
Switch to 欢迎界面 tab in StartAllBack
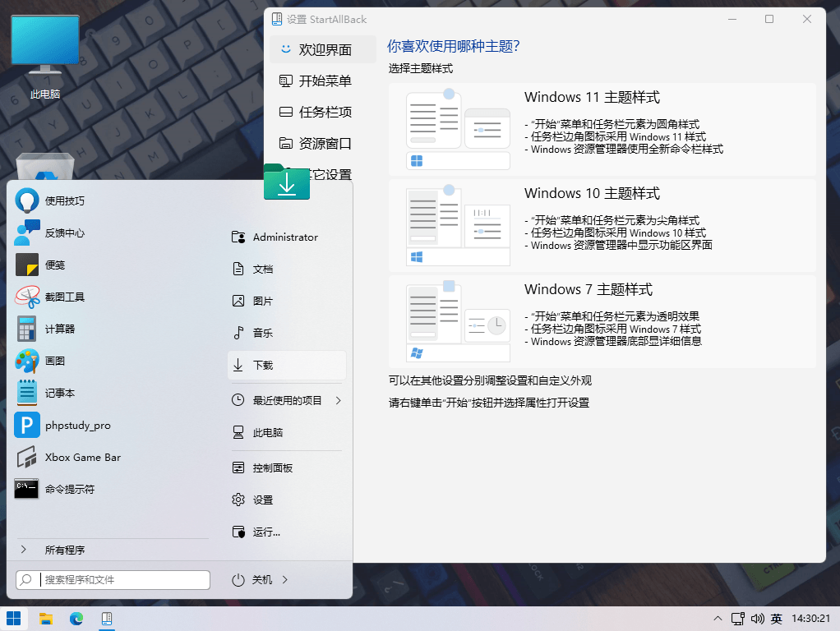pyautogui.click(x=322, y=50)
